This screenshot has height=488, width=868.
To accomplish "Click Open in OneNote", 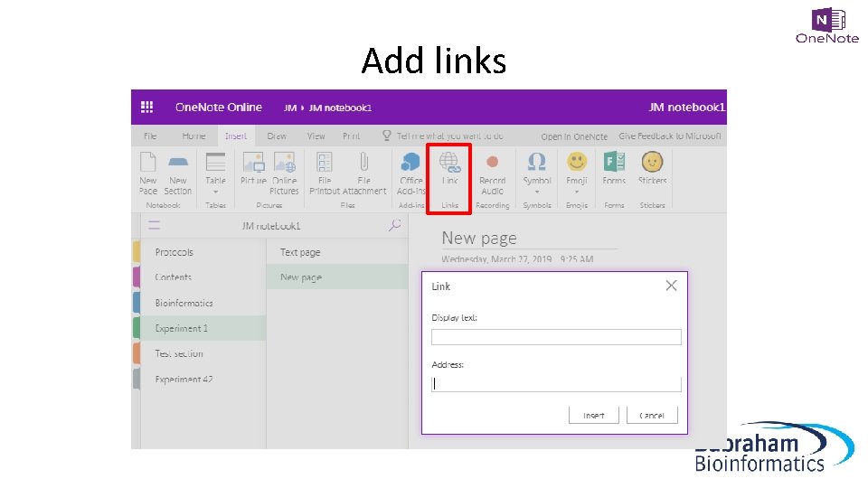I will pyautogui.click(x=574, y=136).
